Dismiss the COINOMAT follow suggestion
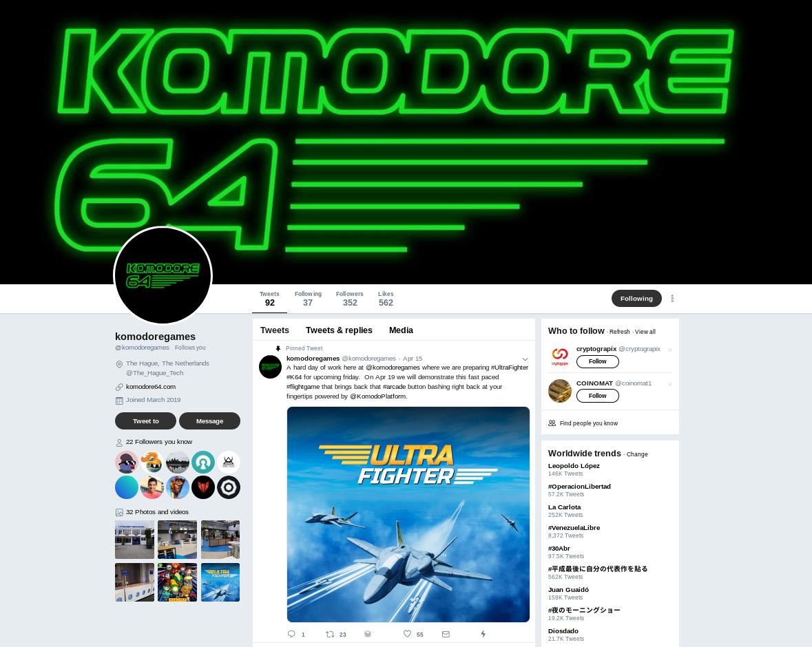 (670, 384)
